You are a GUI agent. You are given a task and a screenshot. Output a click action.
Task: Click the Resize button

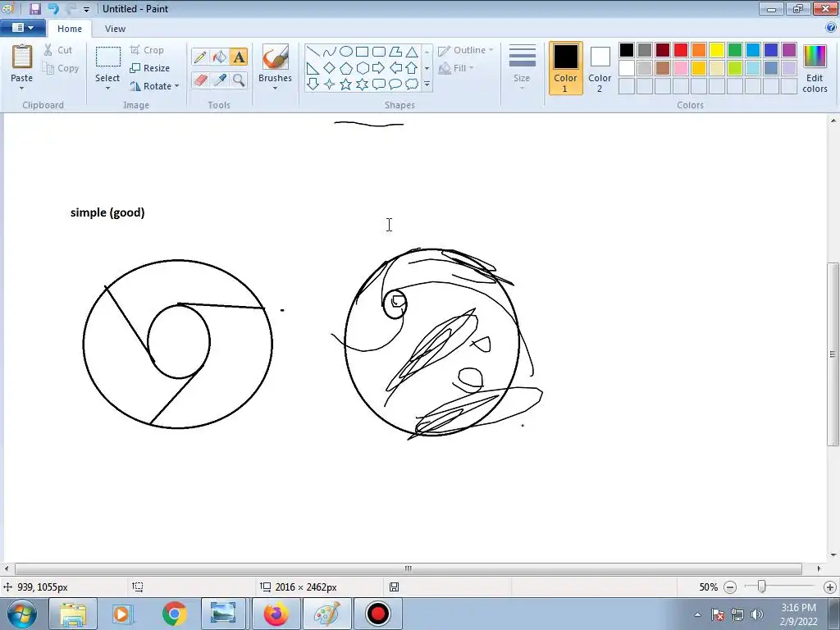pos(150,68)
